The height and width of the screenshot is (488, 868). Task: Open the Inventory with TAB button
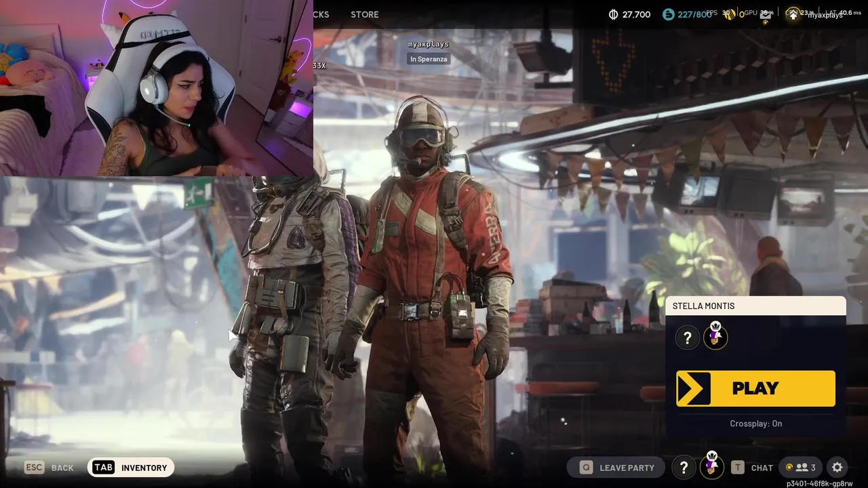[131, 468]
